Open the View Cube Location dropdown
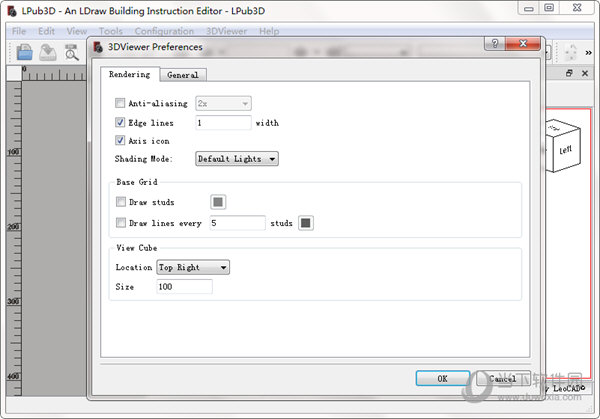This screenshot has height=419, width=600. click(193, 267)
